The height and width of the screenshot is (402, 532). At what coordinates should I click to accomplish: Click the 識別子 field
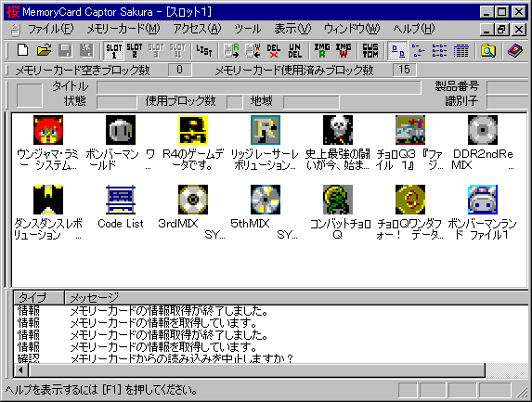coord(508,102)
